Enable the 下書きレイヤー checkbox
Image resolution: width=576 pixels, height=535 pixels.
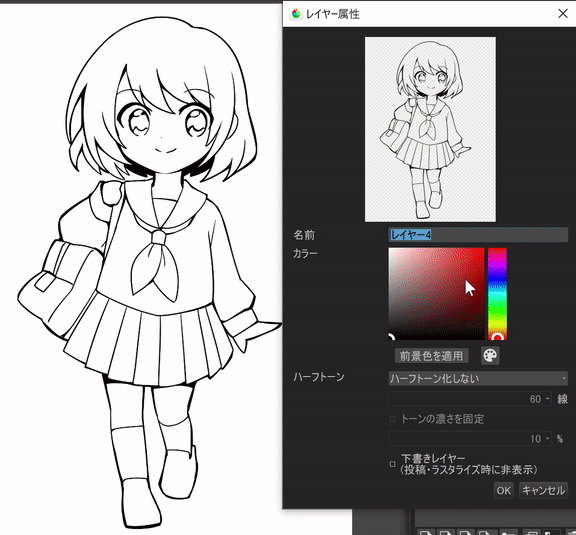click(392, 464)
